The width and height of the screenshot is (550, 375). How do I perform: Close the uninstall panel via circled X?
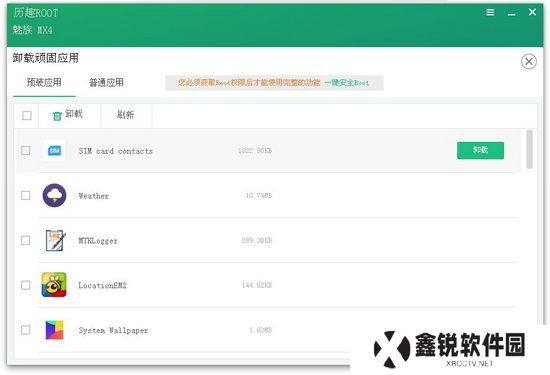point(529,62)
